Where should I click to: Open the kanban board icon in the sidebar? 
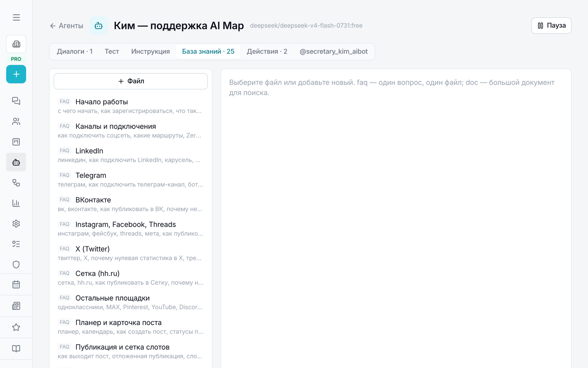click(x=16, y=142)
